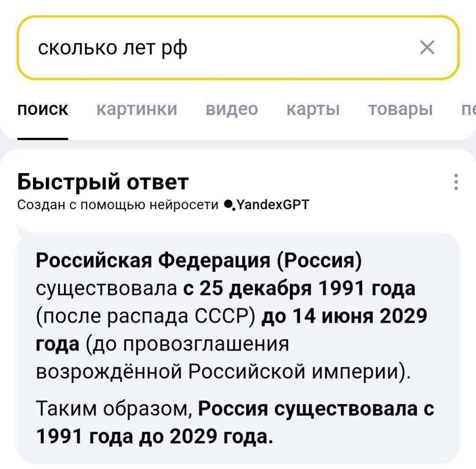Click the bold с 25 декабря 1991 года text

point(299,289)
